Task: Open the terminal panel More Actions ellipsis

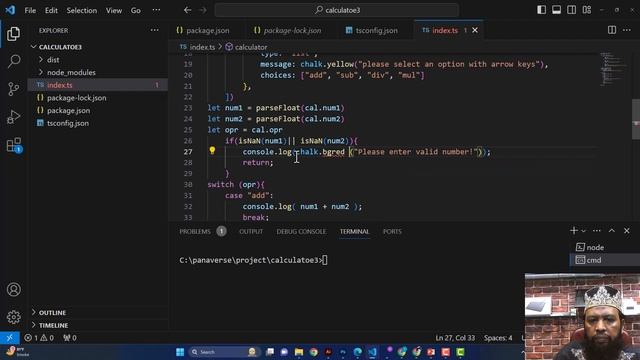Action: pos(596,231)
